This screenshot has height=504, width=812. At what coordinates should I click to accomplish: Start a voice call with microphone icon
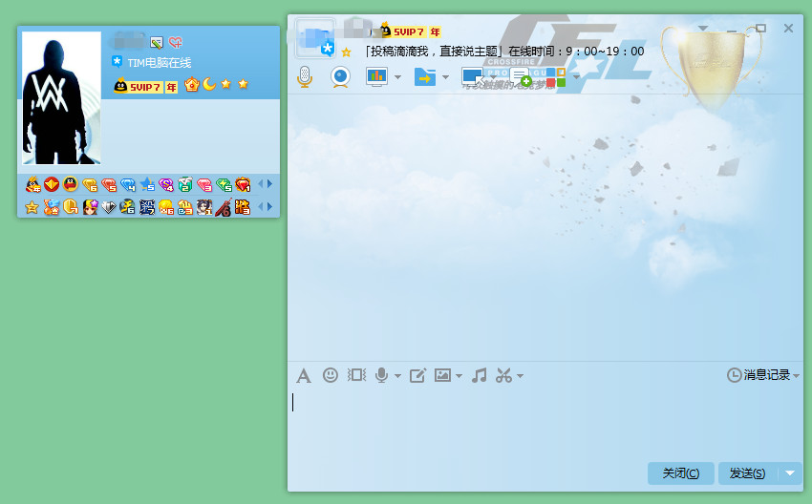click(x=305, y=76)
